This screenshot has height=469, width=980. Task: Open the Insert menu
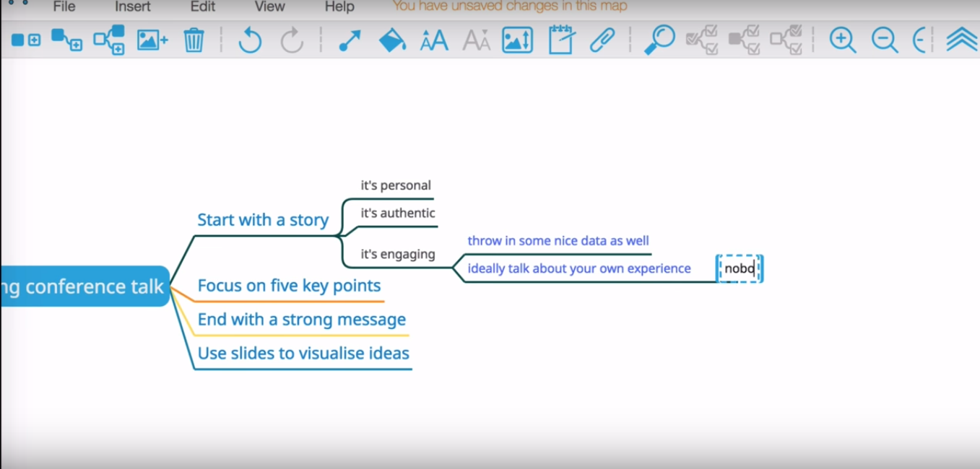[133, 6]
